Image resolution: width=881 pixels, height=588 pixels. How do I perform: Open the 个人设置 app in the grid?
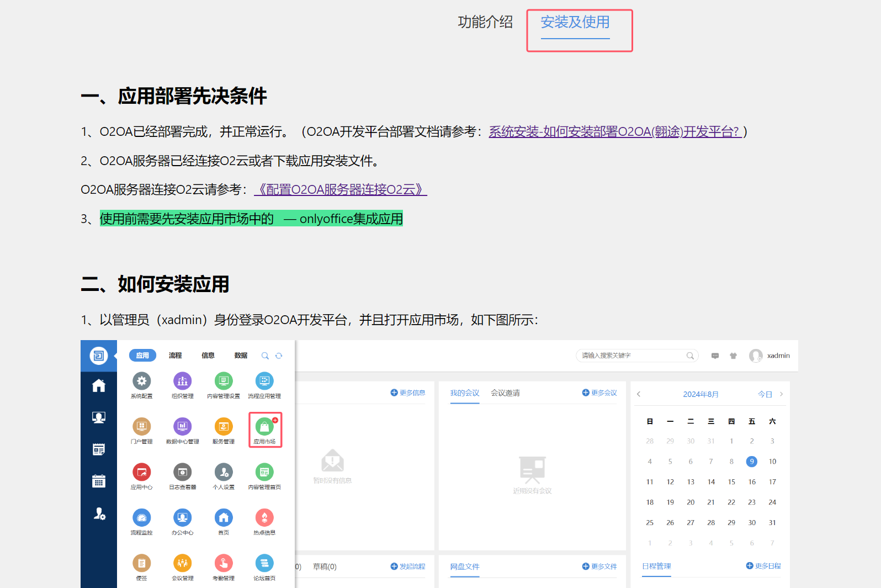click(224, 472)
